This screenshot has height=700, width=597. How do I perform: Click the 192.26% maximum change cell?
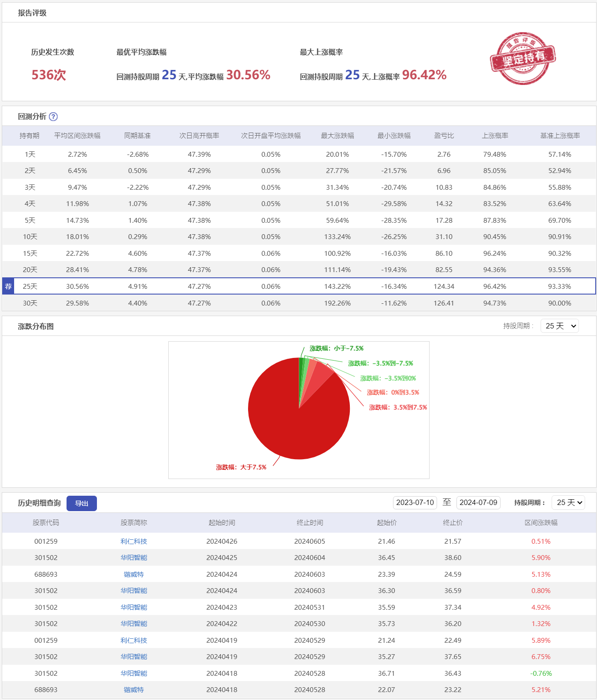tap(337, 303)
